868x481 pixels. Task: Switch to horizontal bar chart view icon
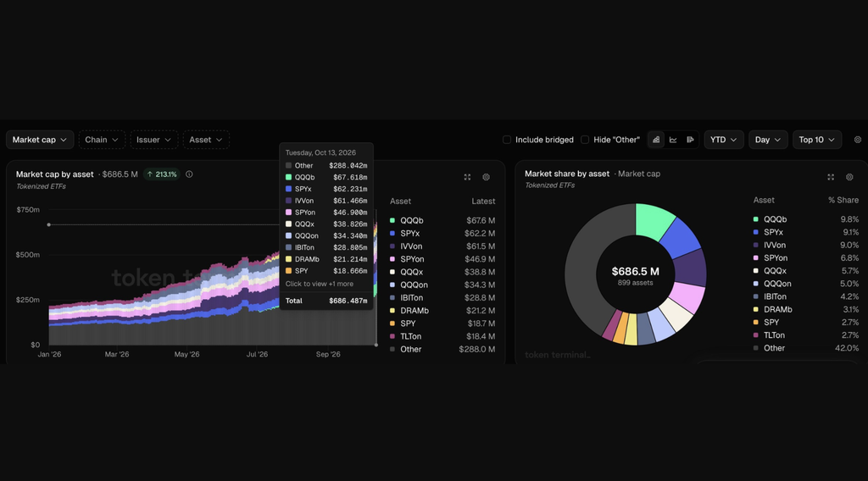point(690,140)
